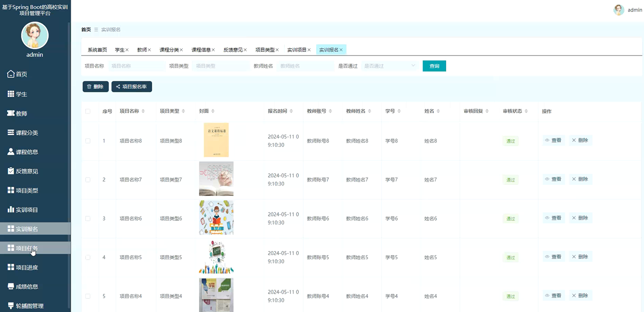Click the admin avatar in top right
The height and width of the screenshot is (312, 644).
619,10
